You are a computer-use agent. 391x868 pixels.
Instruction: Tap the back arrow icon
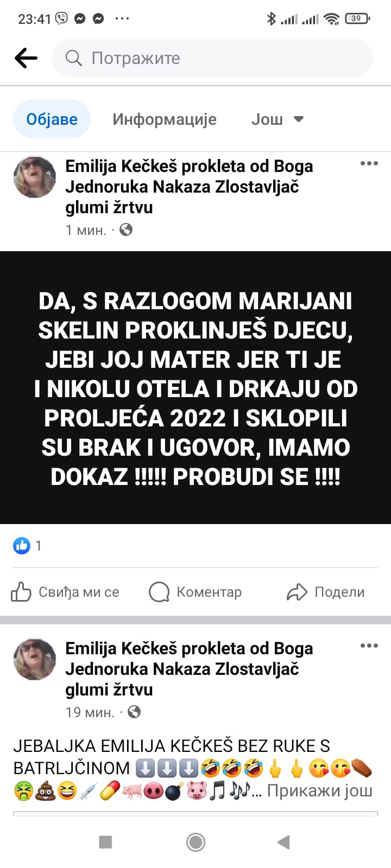coord(26,58)
